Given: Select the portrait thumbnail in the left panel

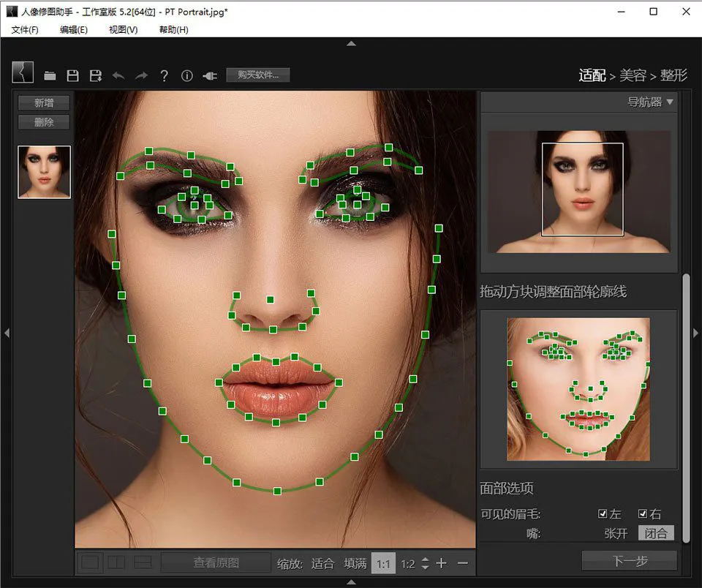Looking at the screenshot, I should tap(45, 172).
